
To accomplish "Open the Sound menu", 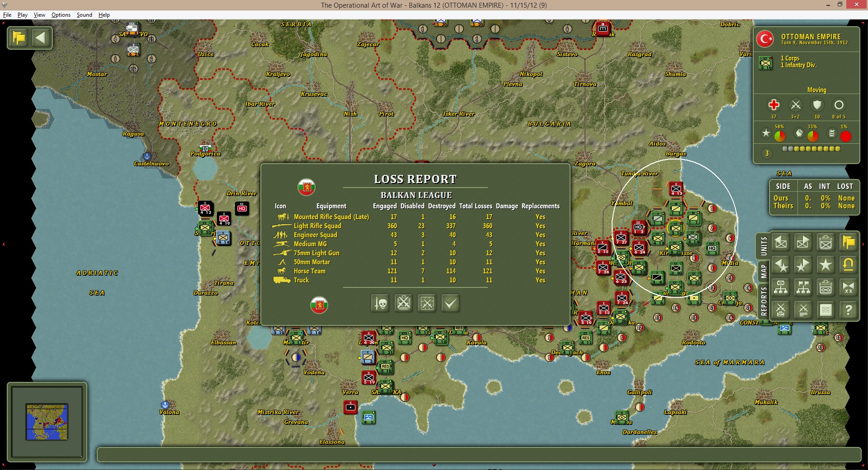I will pos(85,15).
